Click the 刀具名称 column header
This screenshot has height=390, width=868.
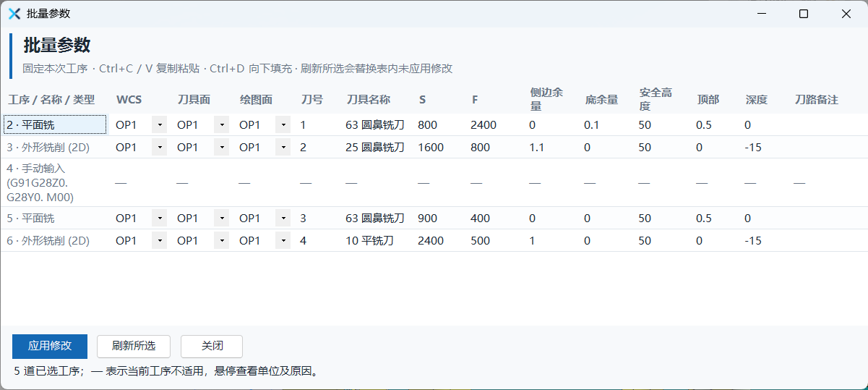click(369, 100)
